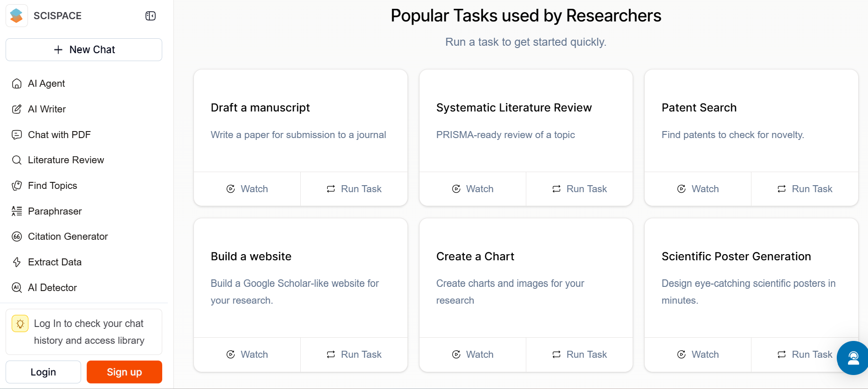Image resolution: width=868 pixels, height=389 pixels.
Task: Run Task for Create a Chart
Action: pos(579,354)
